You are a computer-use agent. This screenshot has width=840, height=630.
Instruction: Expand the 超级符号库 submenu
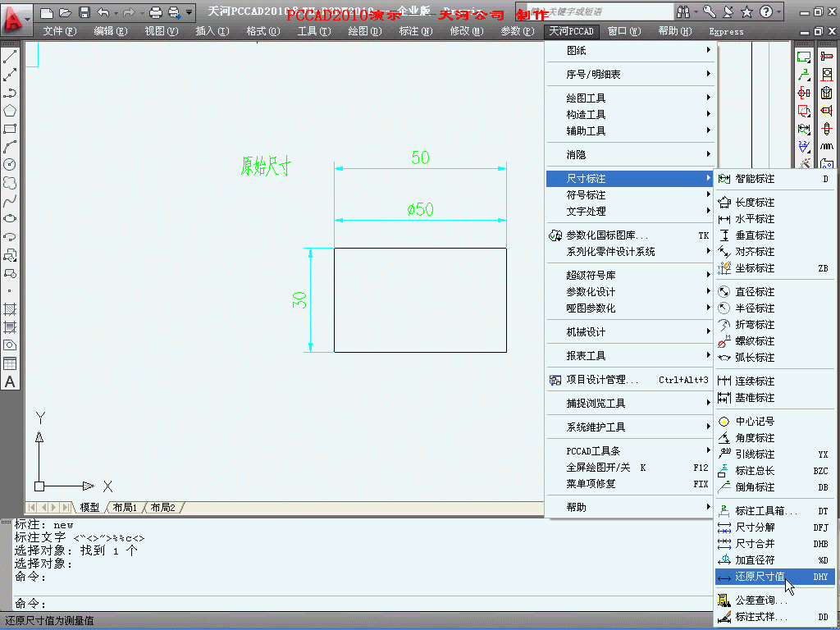pos(631,276)
